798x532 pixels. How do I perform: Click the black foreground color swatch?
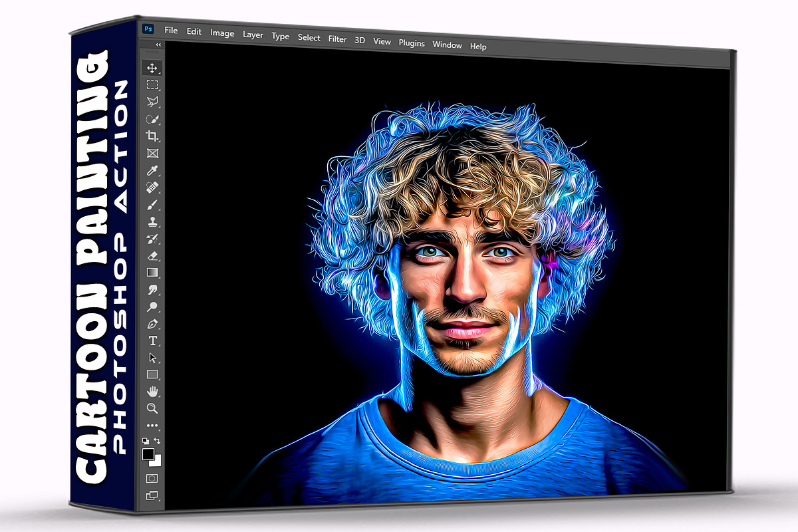point(148,454)
